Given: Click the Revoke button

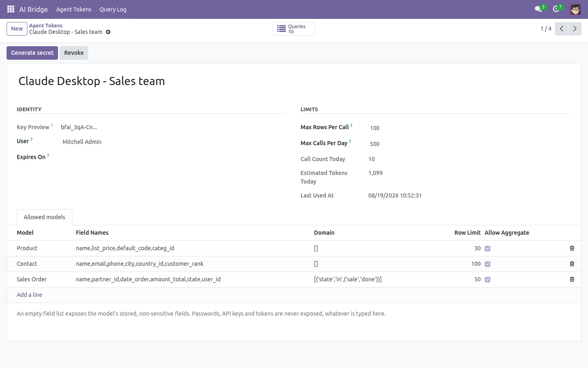Looking at the screenshot, I should [74, 53].
